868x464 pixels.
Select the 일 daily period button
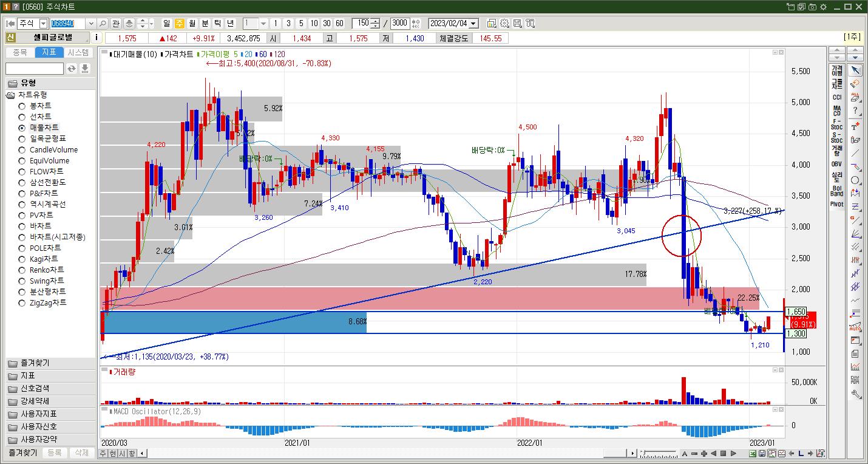[x=166, y=24]
